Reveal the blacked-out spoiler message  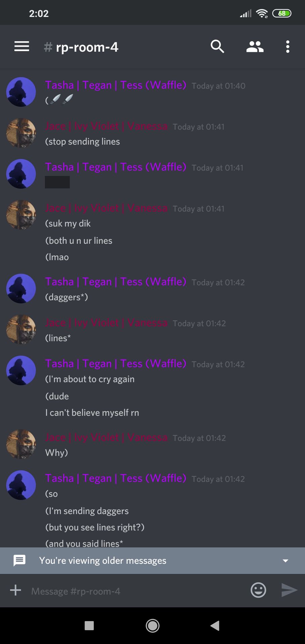(x=57, y=182)
